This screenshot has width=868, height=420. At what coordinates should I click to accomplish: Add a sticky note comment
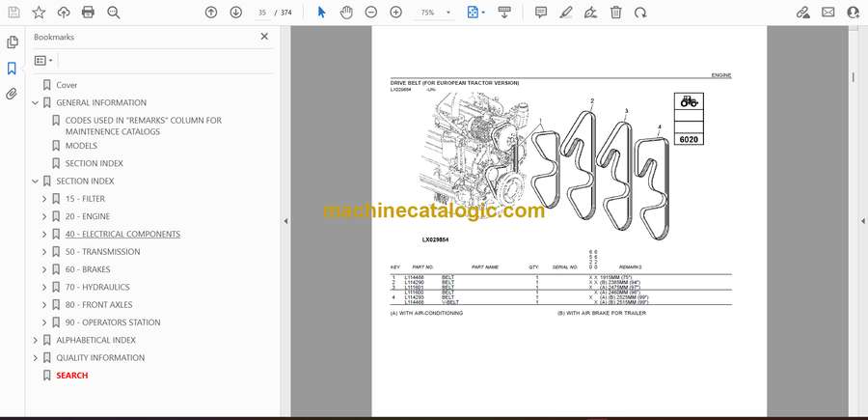(x=541, y=13)
